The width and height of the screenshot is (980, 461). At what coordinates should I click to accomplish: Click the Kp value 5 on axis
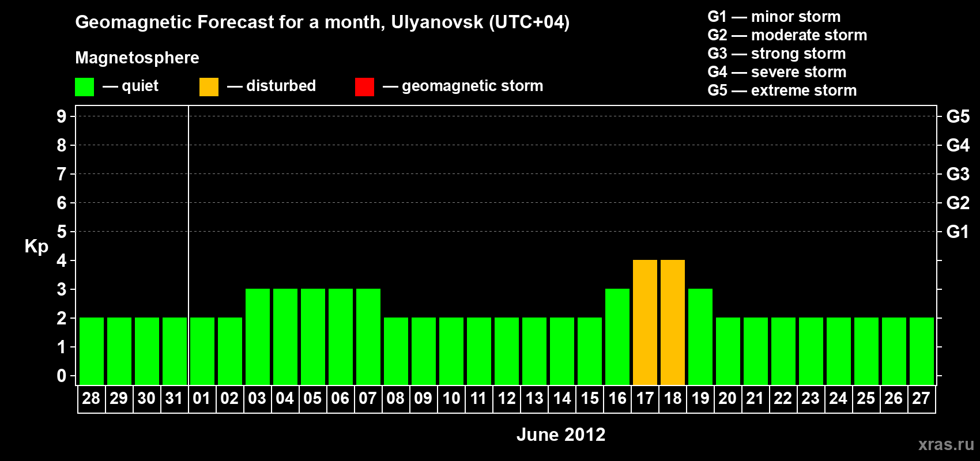62,232
